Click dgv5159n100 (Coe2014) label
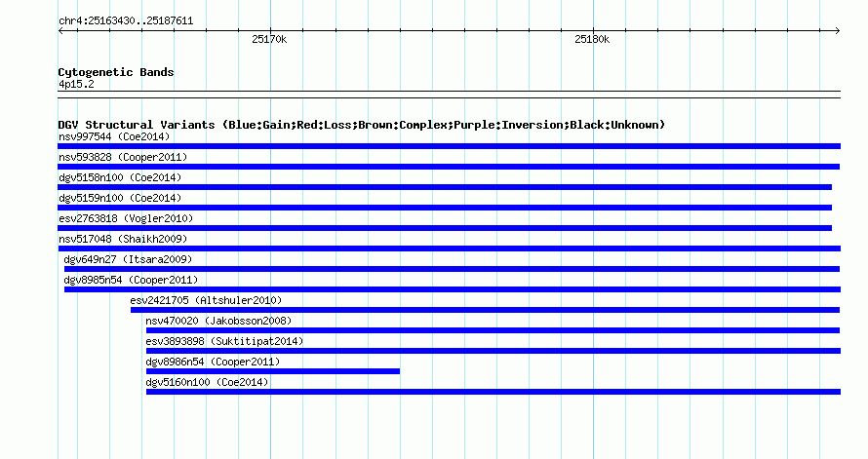Viewport: 868px width, 459px height. 120,198
